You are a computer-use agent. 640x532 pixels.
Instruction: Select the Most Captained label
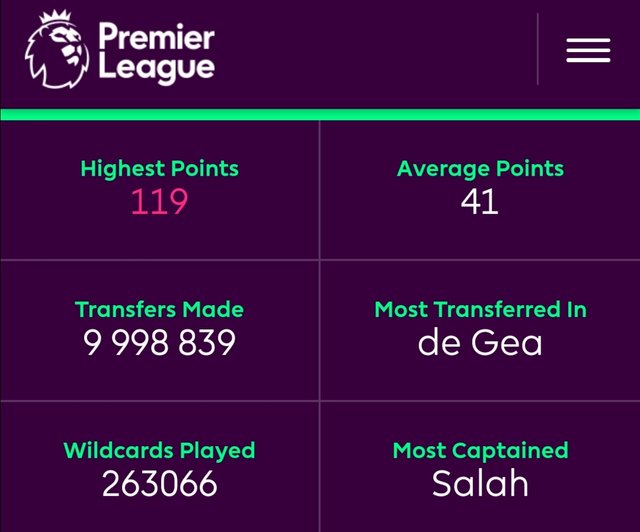(480, 450)
